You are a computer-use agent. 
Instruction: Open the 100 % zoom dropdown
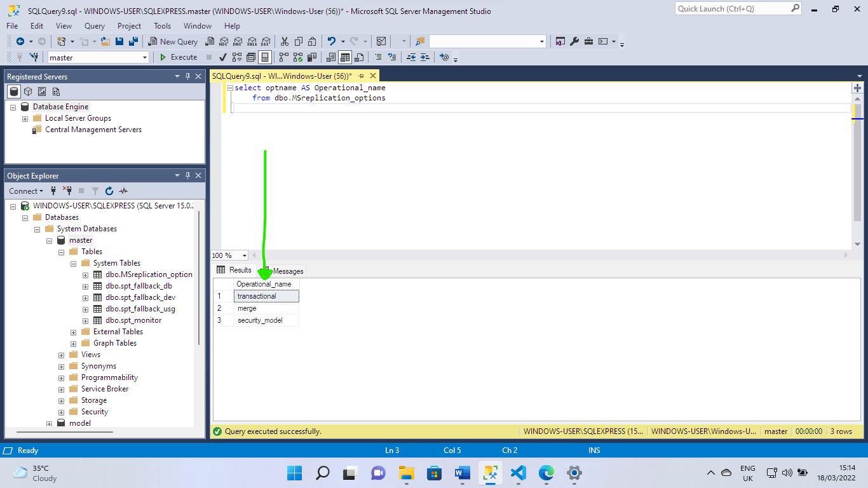click(x=245, y=255)
